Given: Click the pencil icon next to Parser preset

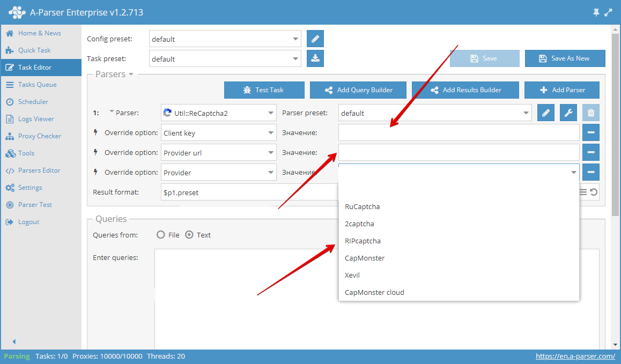Looking at the screenshot, I should pyautogui.click(x=546, y=113).
